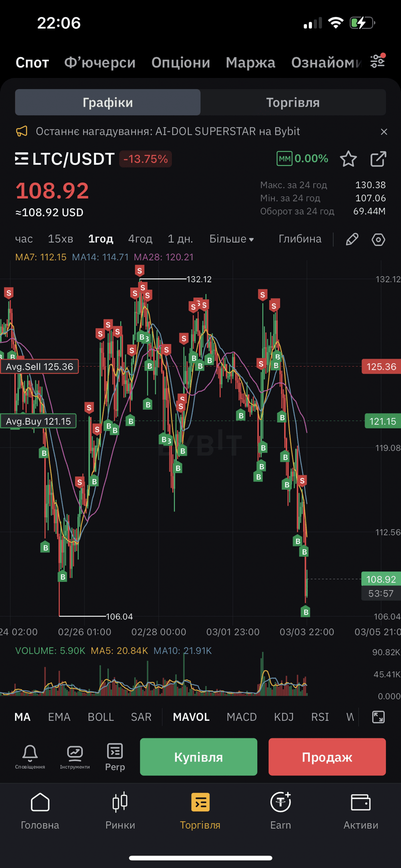Image resolution: width=401 pixels, height=868 pixels.
Task: Open the trading preferences sliders icon
Action: (x=378, y=61)
